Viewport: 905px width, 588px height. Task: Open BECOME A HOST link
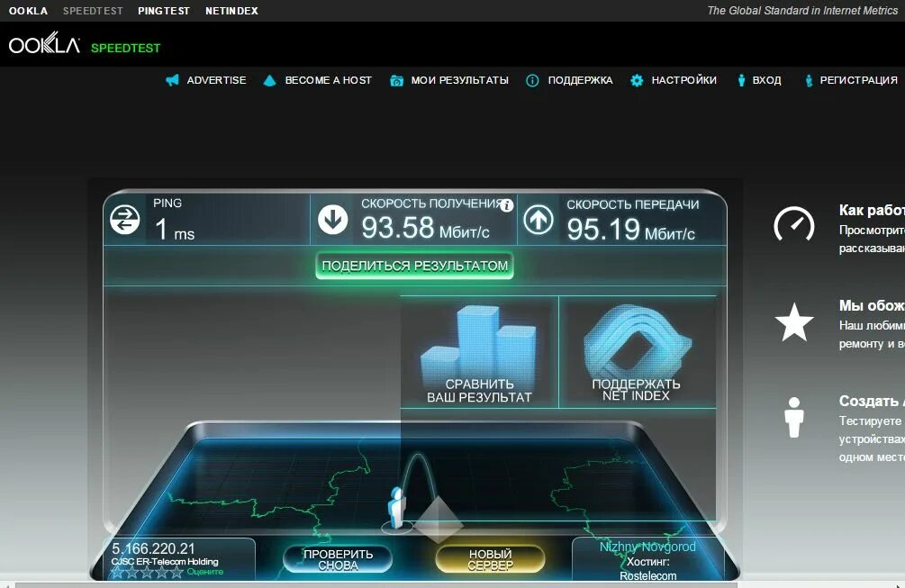click(x=329, y=80)
